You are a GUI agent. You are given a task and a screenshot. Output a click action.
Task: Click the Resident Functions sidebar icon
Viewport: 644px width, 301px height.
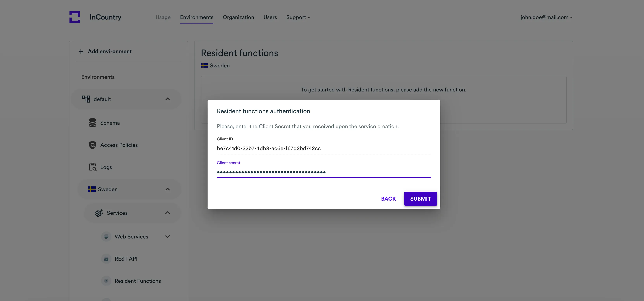coord(106,281)
